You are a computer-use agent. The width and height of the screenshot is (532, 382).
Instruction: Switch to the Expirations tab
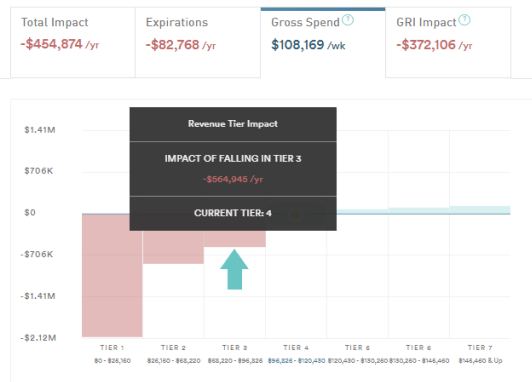(x=198, y=43)
